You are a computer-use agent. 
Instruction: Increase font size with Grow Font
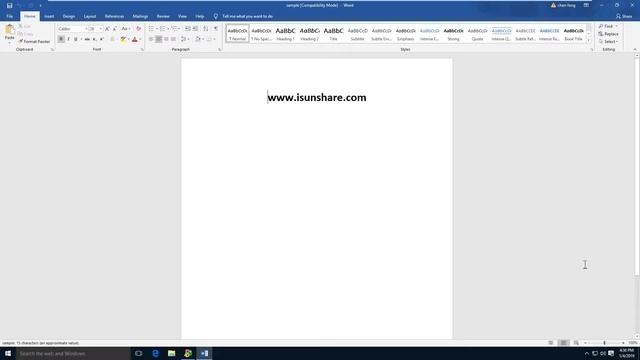(107, 29)
